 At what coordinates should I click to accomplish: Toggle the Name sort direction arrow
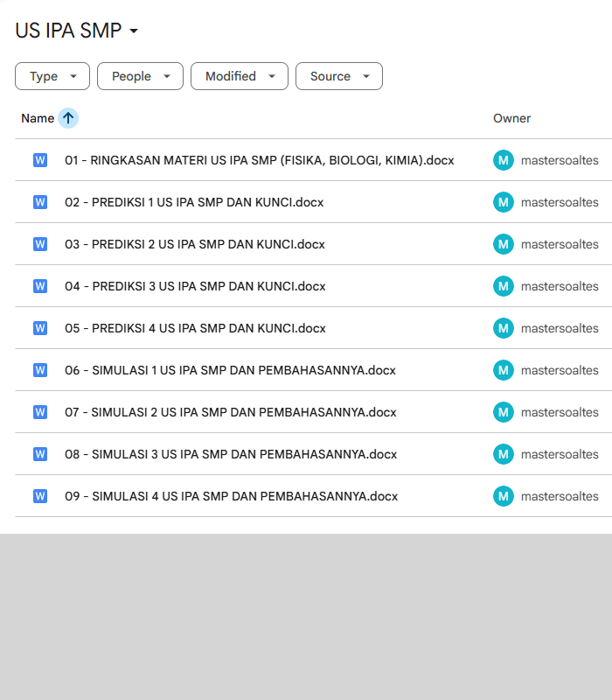coord(68,118)
